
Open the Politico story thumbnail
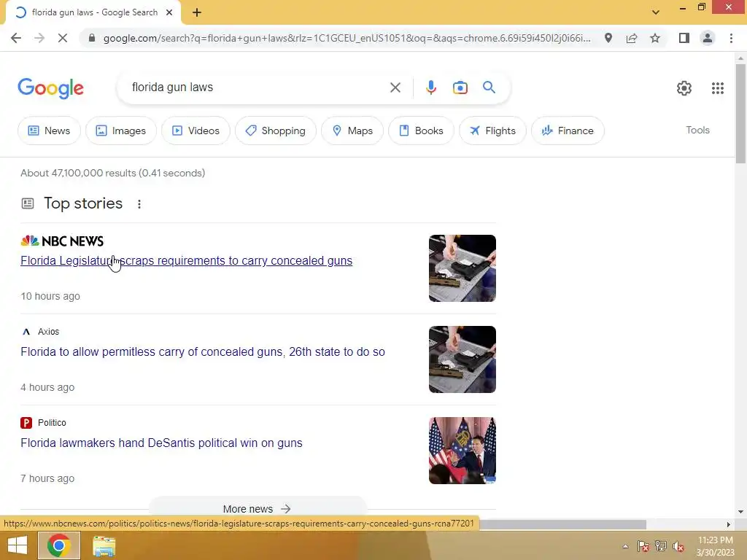(x=462, y=451)
